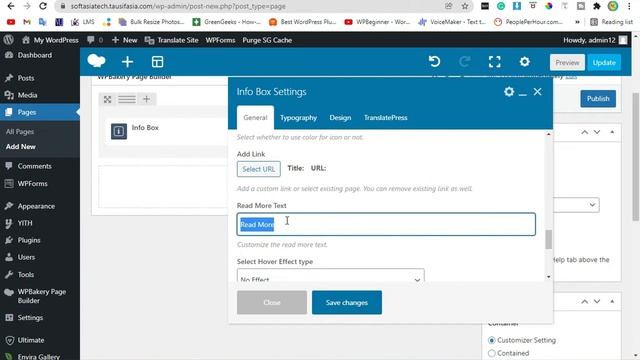Open My WordPress site link
640x360 pixels.
pos(50,40)
